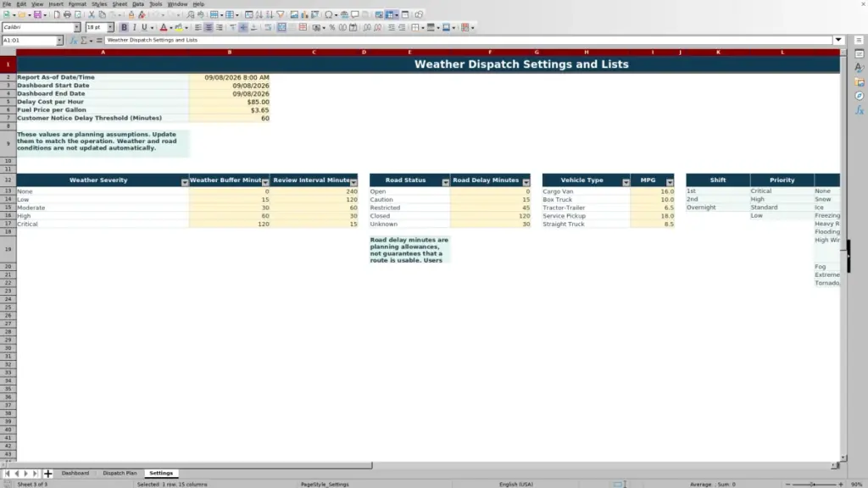Click column B header
This screenshot has width=868, height=488.
[x=229, y=52]
